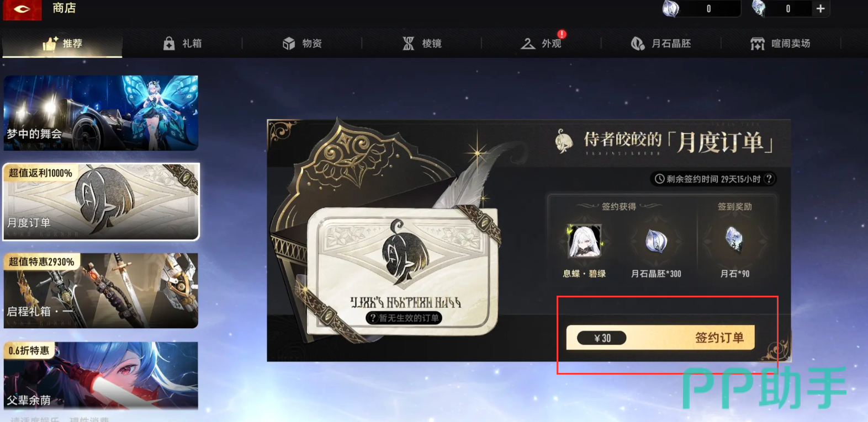Click the 签约订单 ¥30 button
The image size is (868, 422).
tap(660, 338)
